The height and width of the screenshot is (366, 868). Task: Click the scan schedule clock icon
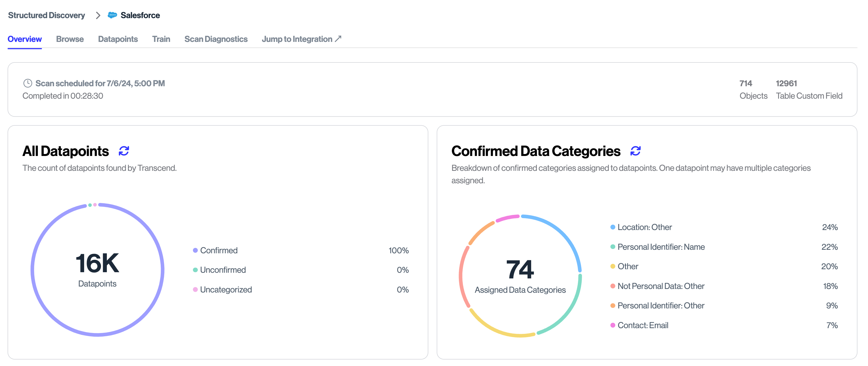tap(28, 83)
